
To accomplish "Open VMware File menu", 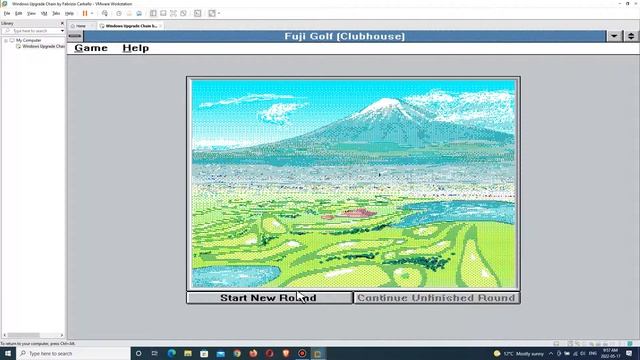I will pos(7,13).
